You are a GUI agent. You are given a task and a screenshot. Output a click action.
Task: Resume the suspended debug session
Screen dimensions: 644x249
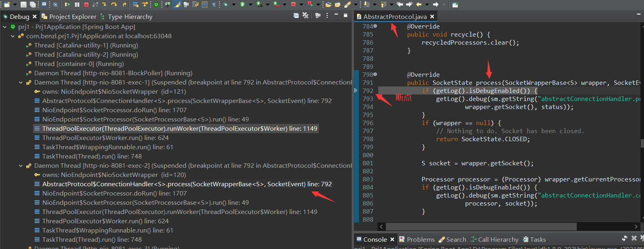tap(67, 4)
